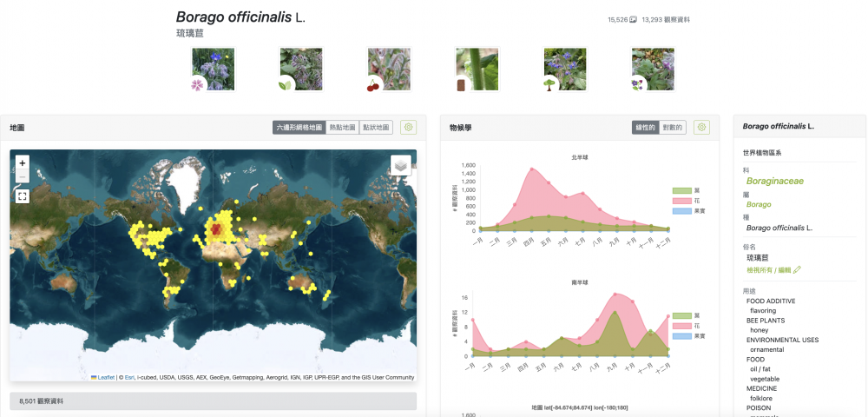
Task: Open the Boraginaceae family link
Action: (774, 182)
